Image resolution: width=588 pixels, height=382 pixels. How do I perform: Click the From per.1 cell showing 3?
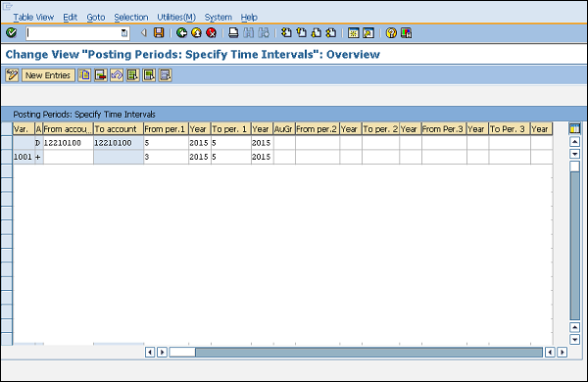pos(167,157)
